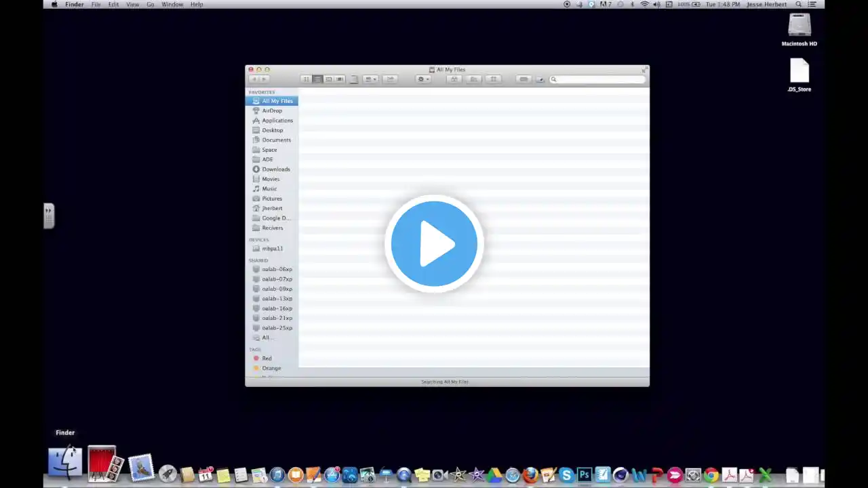Open Applications folder in sidebar
Viewport: 868px width, 488px height.
272,121
